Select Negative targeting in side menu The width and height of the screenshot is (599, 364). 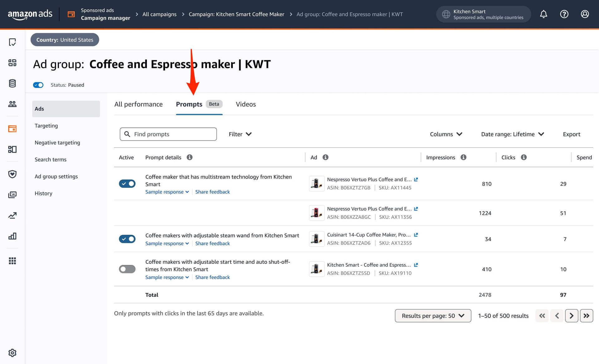click(x=57, y=142)
